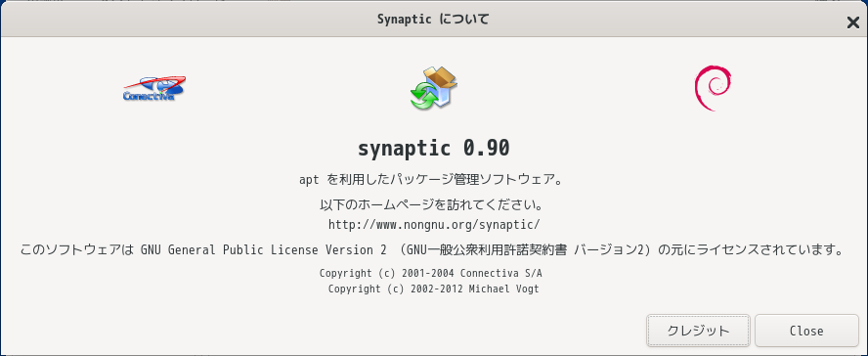Click the "以下のホームページを訪れてください。" line
This screenshot has height=356, width=868.
click(431, 204)
